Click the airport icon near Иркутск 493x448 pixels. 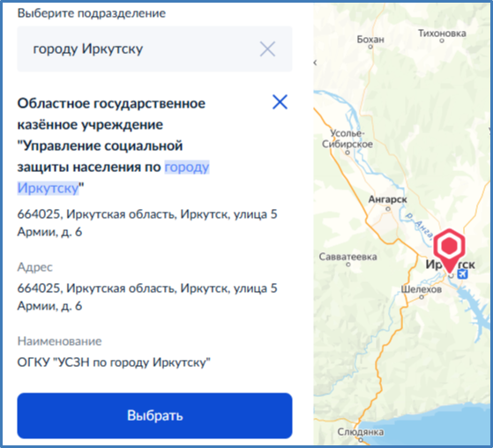click(462, 274)
